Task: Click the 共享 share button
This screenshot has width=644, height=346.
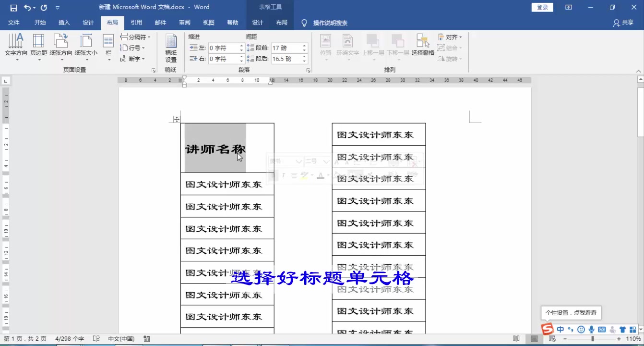Action: 623,23
